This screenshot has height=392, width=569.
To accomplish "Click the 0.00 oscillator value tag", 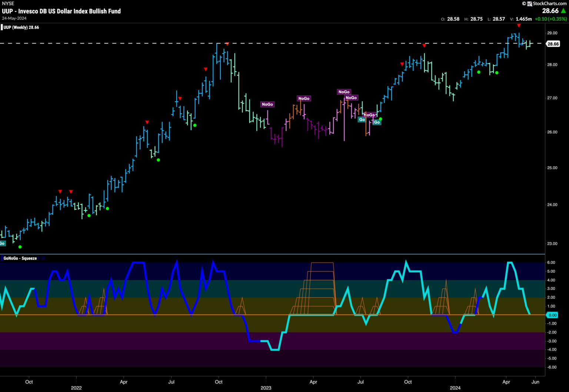I will pyautogui.click(x=552, y=315).
